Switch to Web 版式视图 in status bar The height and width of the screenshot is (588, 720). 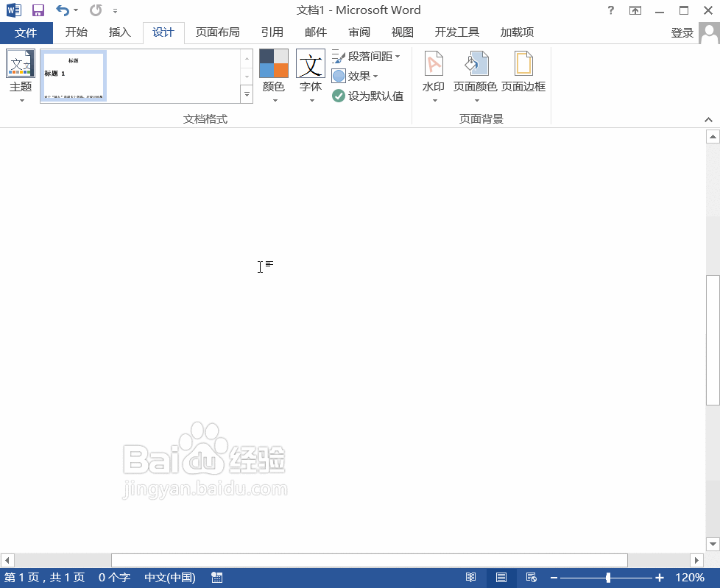coord(531,578)
